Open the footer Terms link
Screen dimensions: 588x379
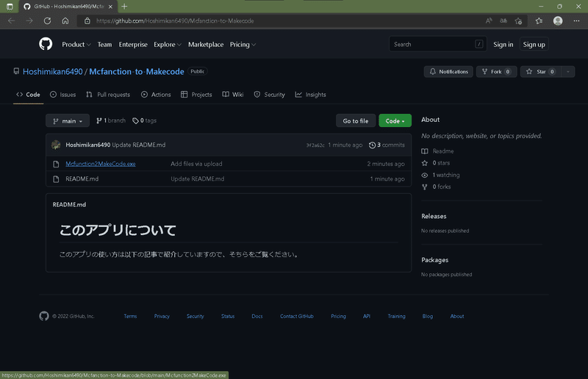[x=130, y=316]
